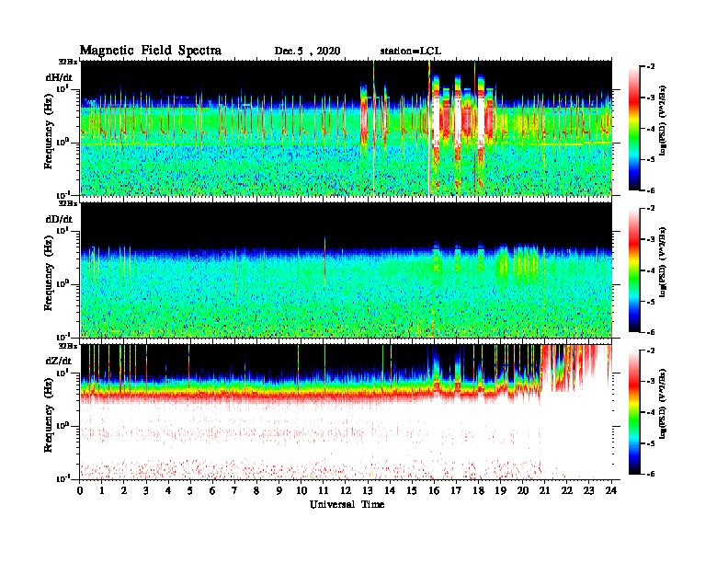Click hour tick label "6" on the time axis
728x563 pixels.
tap(212, 490)
